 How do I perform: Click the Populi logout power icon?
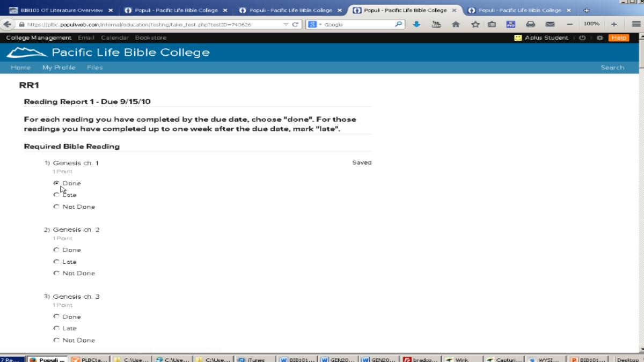(582, 38)
